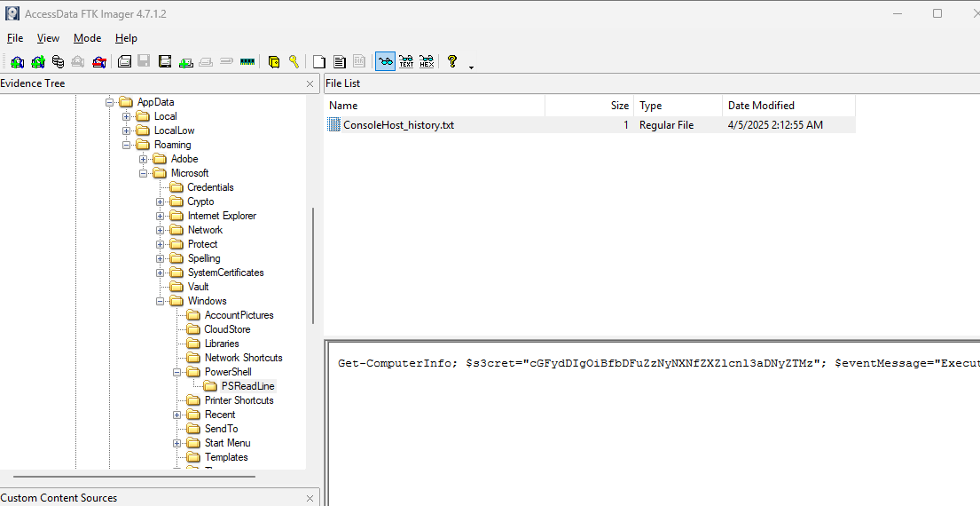Select the Spelling folder
Image resolution: width=980 pixels, height=506 pixels.
point(204,258)
